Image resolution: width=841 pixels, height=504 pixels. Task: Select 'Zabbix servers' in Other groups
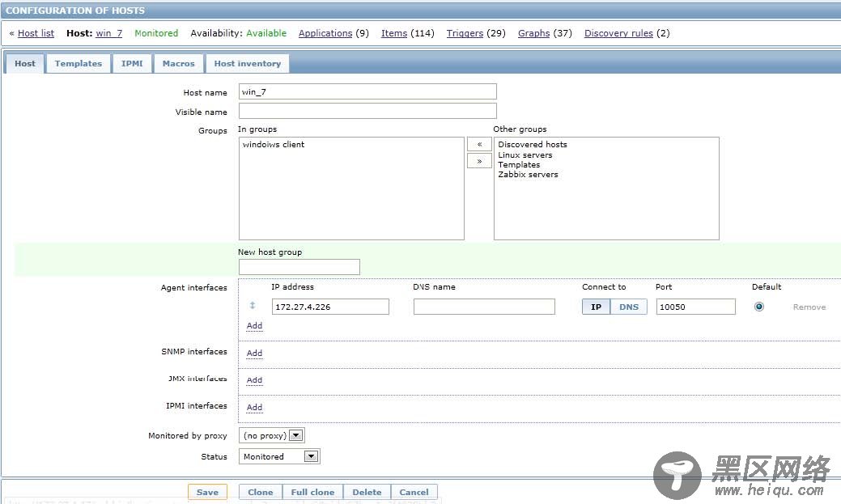[x=528, y=174]
